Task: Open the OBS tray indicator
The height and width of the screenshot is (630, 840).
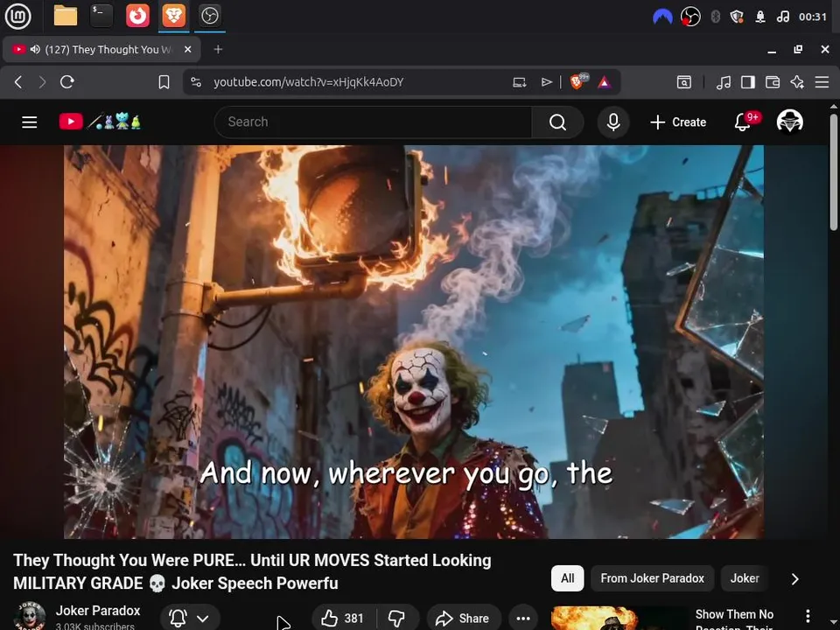Action: pyautogui.click(x=690, y=17)
